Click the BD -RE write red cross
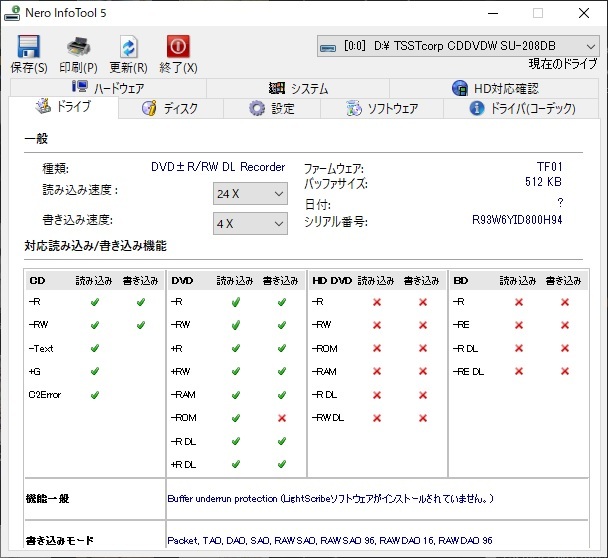Screen dimensions: 608x558 565,325
